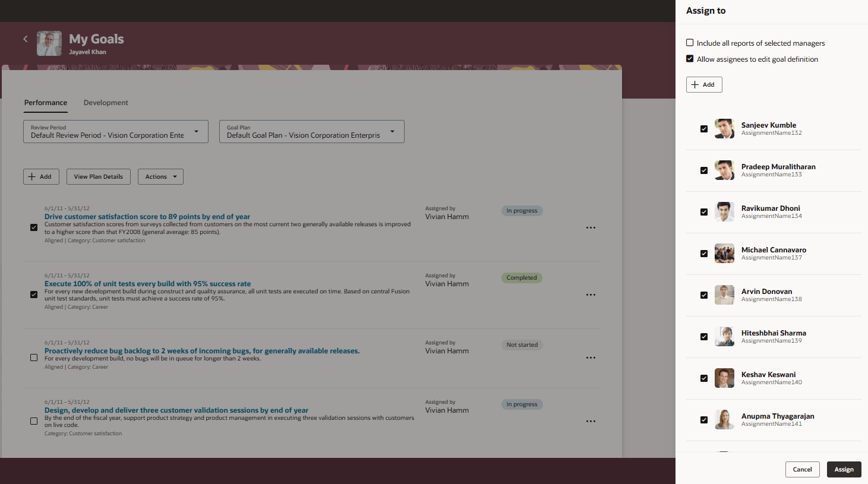
Task: Click Sanjeev Kumble's avatar
Action: pyautogui.click(x=724, y=129)
